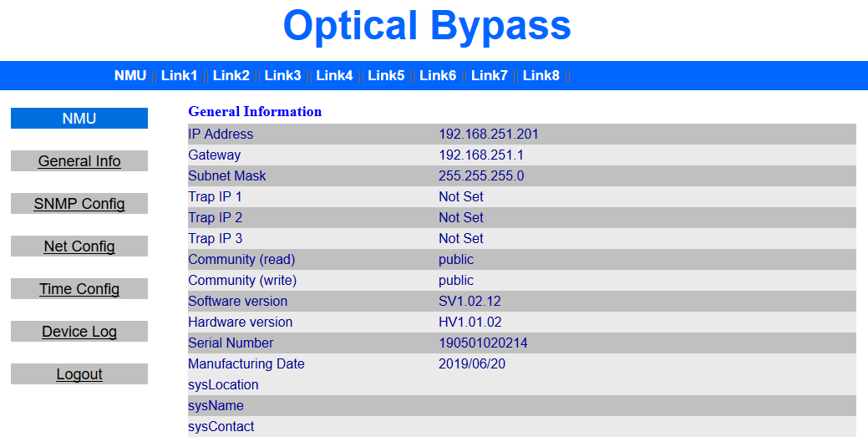
Task: Switch to the Link8 tab
Action: point(541,75)
